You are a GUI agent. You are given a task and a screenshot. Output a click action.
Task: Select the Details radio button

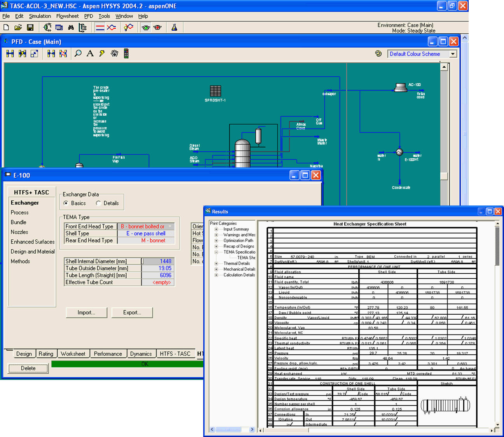point(98,203)
